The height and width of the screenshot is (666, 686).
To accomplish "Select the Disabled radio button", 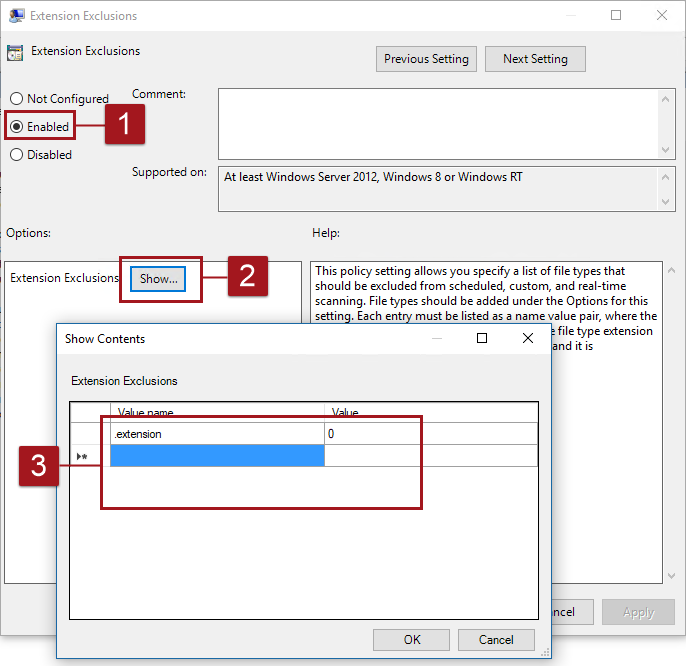I will click(x=16, y=155).
